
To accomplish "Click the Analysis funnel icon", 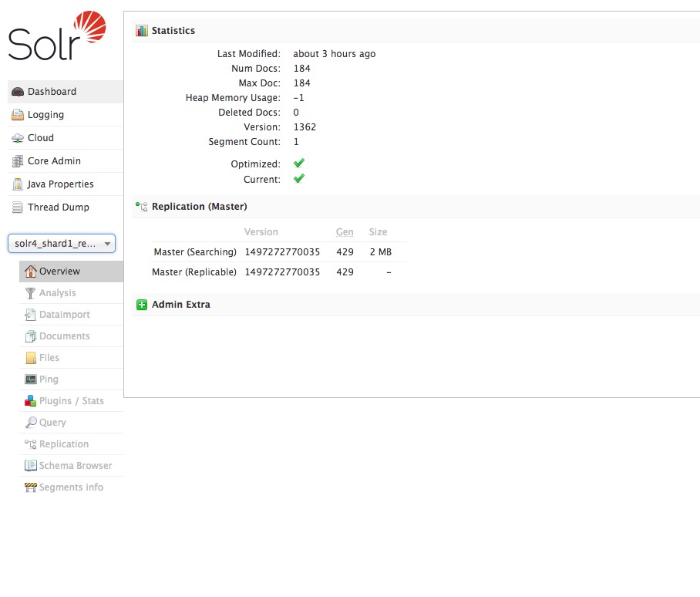I will [30, 293].
